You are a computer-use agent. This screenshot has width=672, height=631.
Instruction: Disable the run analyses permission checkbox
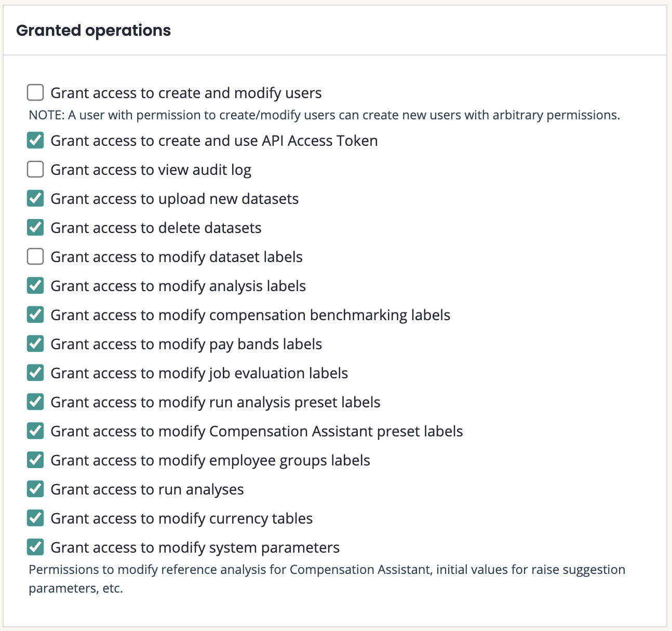tap(35, 489)
